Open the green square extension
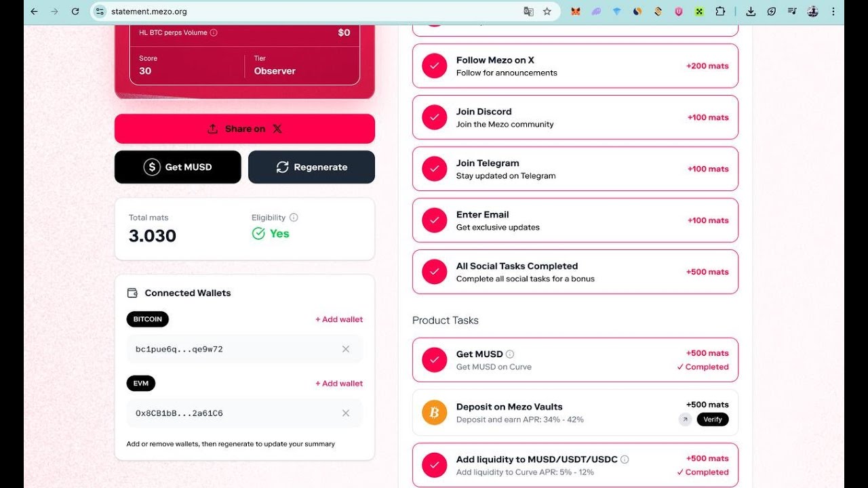The width and height of the screenshot is (868, 488). pos(699,12)
